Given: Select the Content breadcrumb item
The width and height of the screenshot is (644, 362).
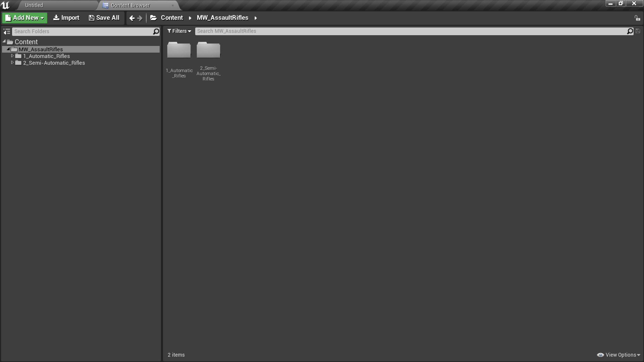Looking at the screenshot, I should point(172,18).
